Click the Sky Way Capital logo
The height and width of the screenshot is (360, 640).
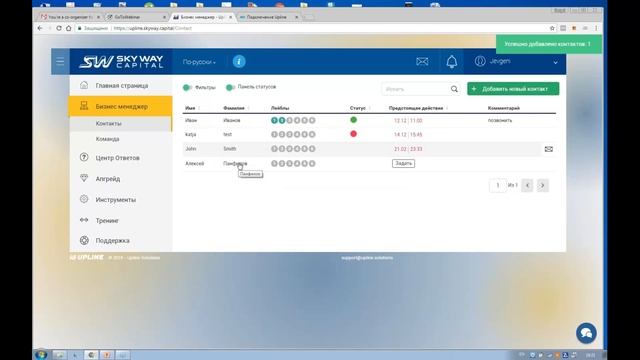(121, 62)
